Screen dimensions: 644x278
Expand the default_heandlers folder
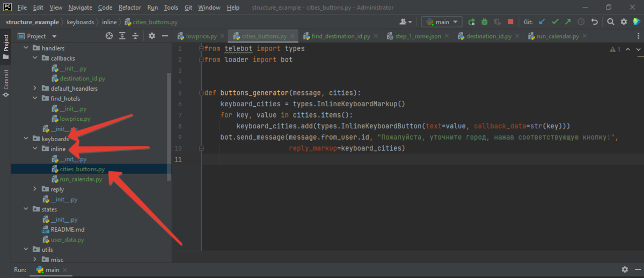[x=35, y=88]
